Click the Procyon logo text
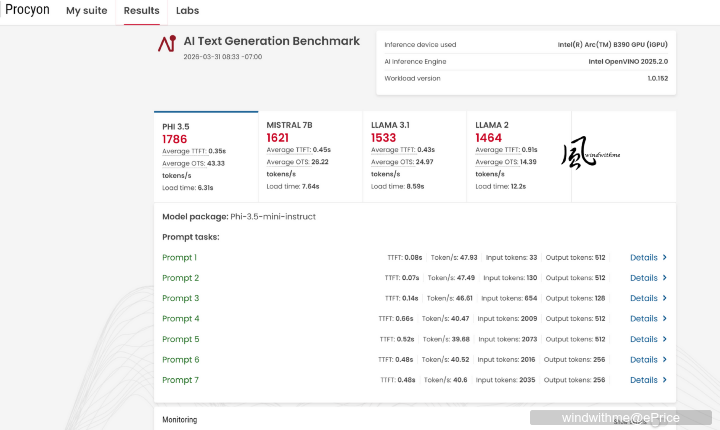 (x=27, y=10)
